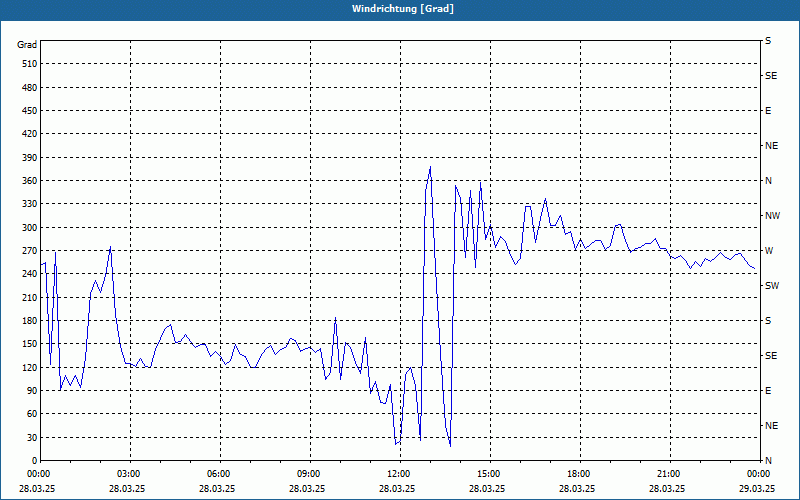Click the y-axis value 210

pyautogui.click(x=30, y=297)
